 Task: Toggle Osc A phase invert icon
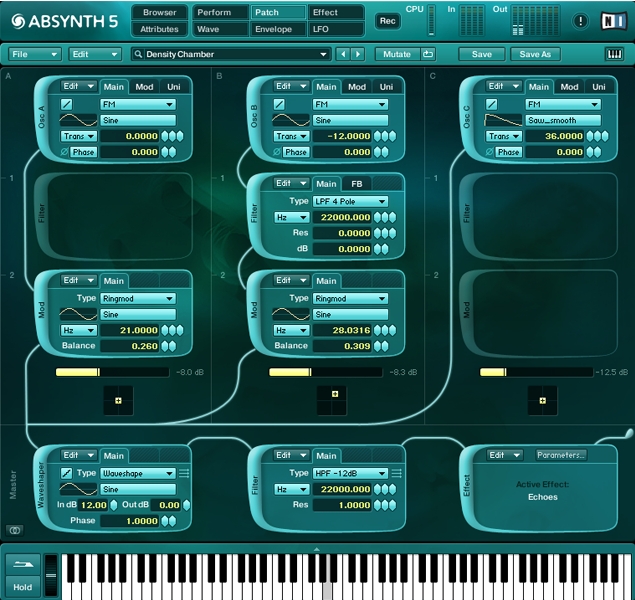64,152
